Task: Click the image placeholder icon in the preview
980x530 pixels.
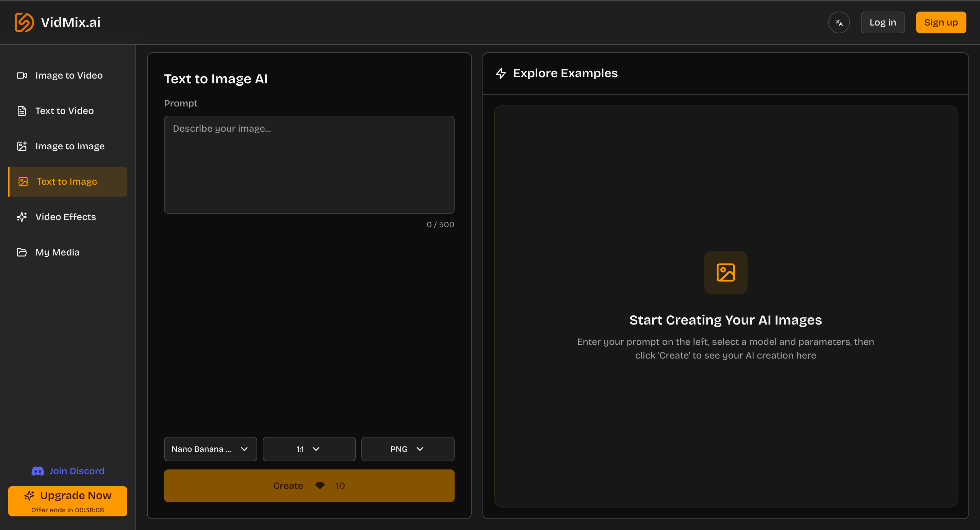Action: tap(725, 272)
